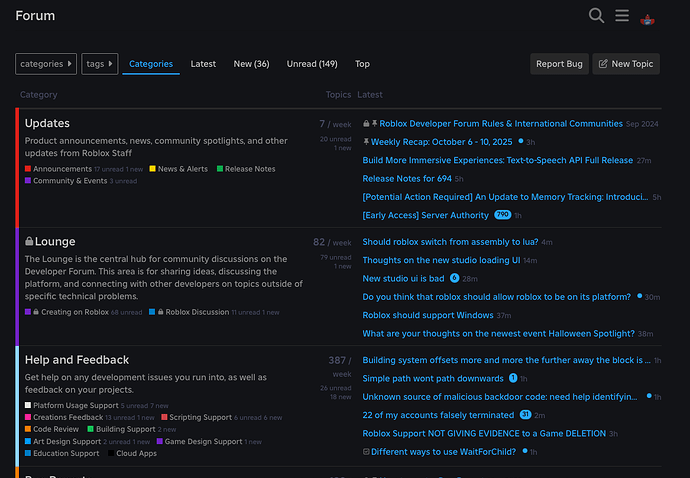Open the New (36) tab
Viewport: 690px width, 478px height.
tap(251, 64)
